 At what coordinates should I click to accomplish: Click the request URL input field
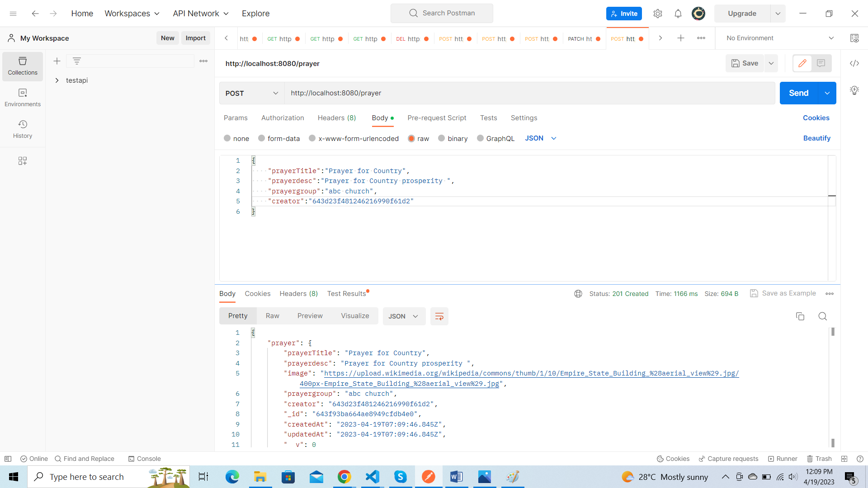pos(529,93)
